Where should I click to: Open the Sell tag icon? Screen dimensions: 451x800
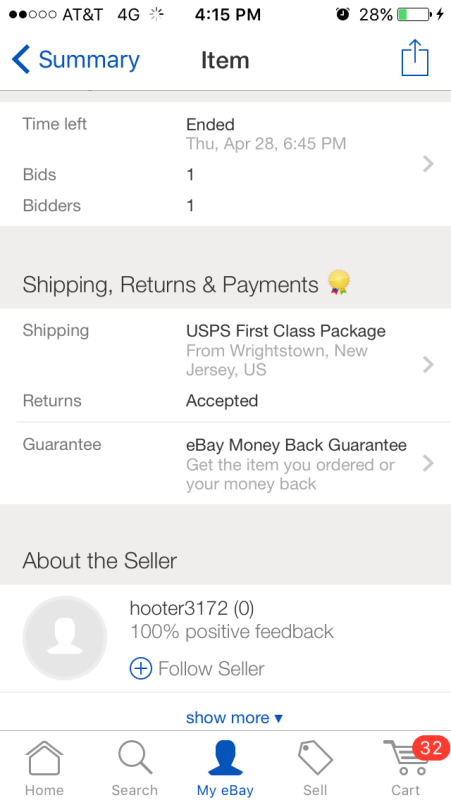[x=315, y=759]
